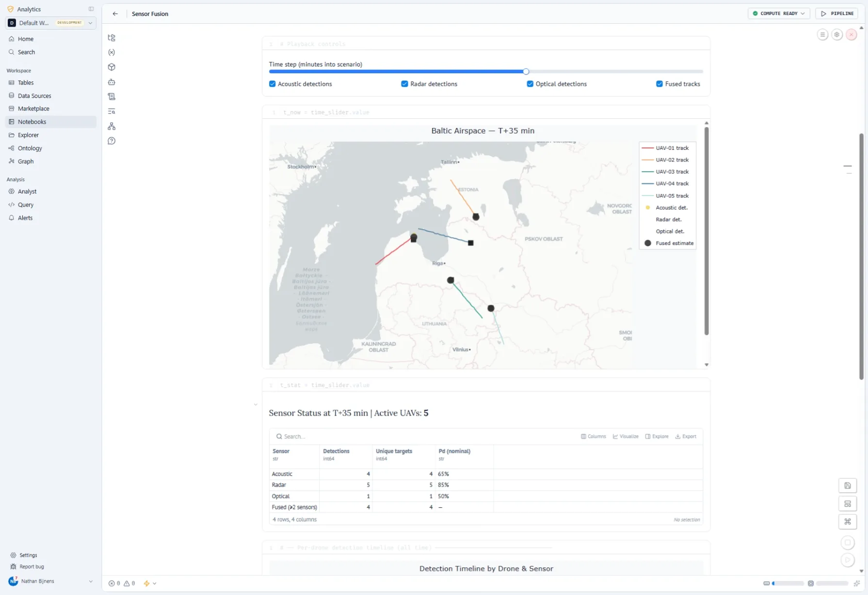Click the notebook menu list icon
Image resolution: width=868 pixels, height=595 pixels.
click(x=822, y=34)
